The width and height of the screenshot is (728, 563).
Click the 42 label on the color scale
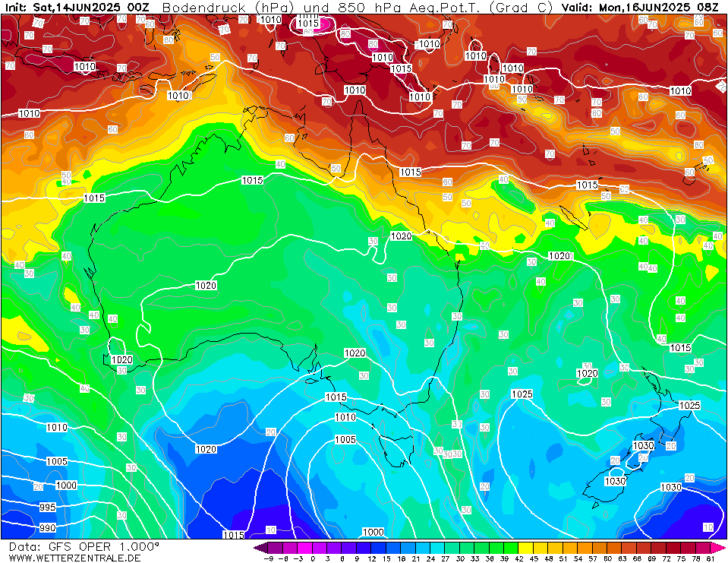[x=518, y=558]
